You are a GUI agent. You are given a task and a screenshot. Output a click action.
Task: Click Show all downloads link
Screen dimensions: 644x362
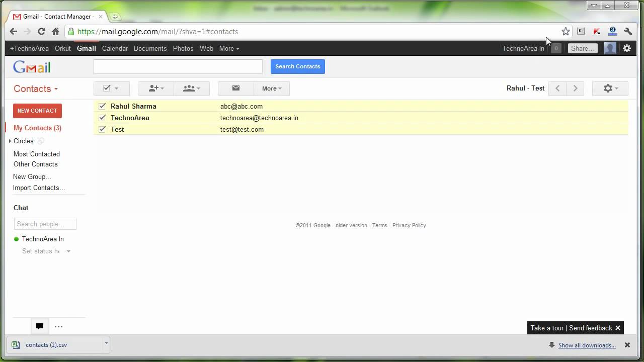pyautogui.click(x=587, y=345)
